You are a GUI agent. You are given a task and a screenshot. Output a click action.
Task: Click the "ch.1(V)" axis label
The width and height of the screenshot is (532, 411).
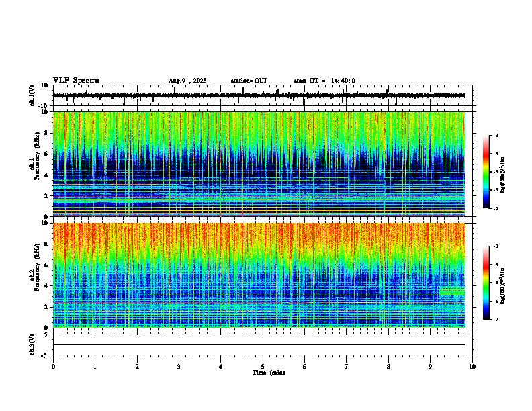(32, 95)
